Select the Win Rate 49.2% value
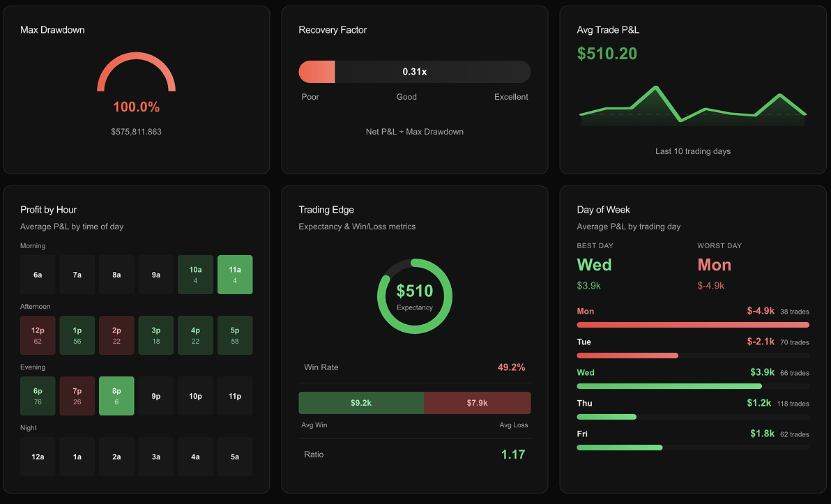Screen dimensions: 831x504 [x=512, y=367]
